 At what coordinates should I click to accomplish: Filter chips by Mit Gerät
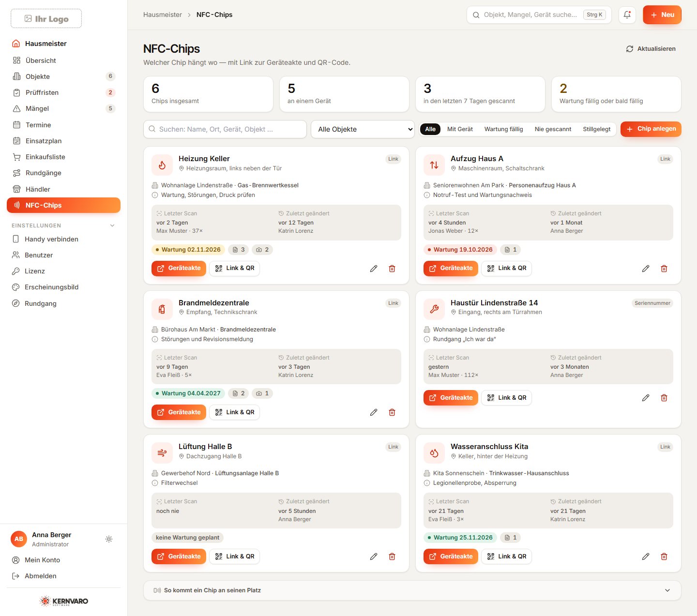[460, 129]
